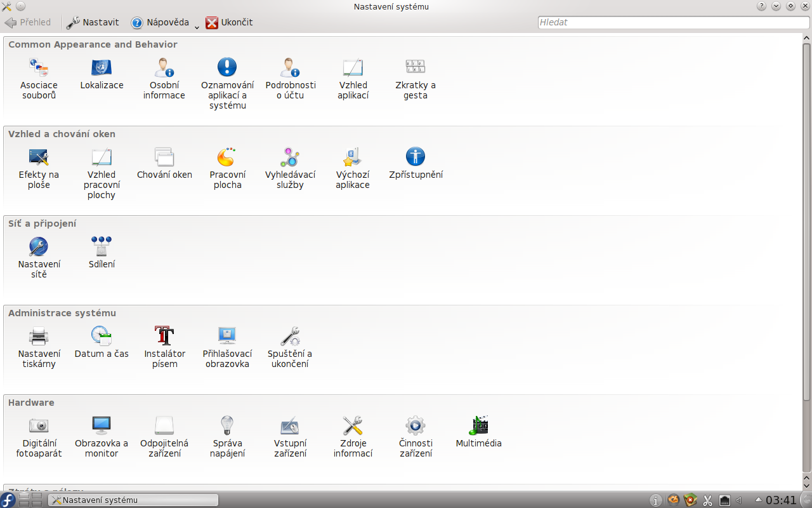
Task: Click the window help question-mark button
Action: click(x=761, y=6)
